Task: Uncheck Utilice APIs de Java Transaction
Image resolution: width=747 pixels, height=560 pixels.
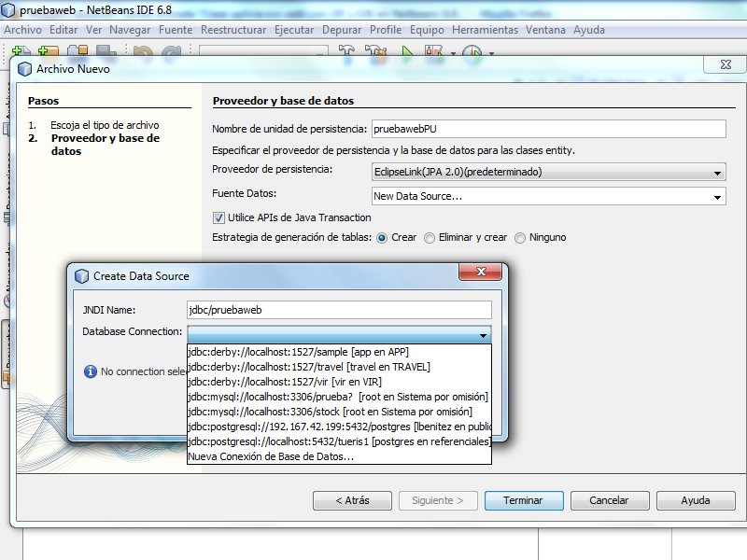Action: [x=218, y=218]
